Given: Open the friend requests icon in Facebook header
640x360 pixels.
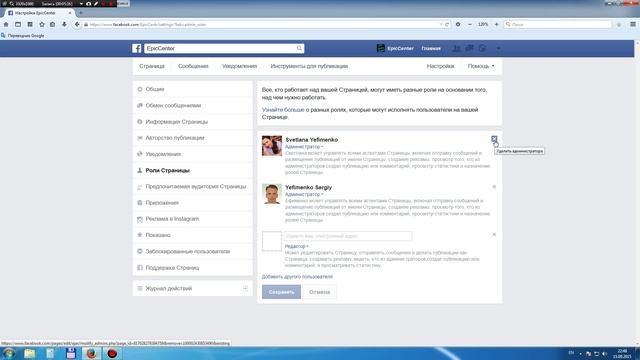Looking at the screenshot, I should tap(457, 48).
